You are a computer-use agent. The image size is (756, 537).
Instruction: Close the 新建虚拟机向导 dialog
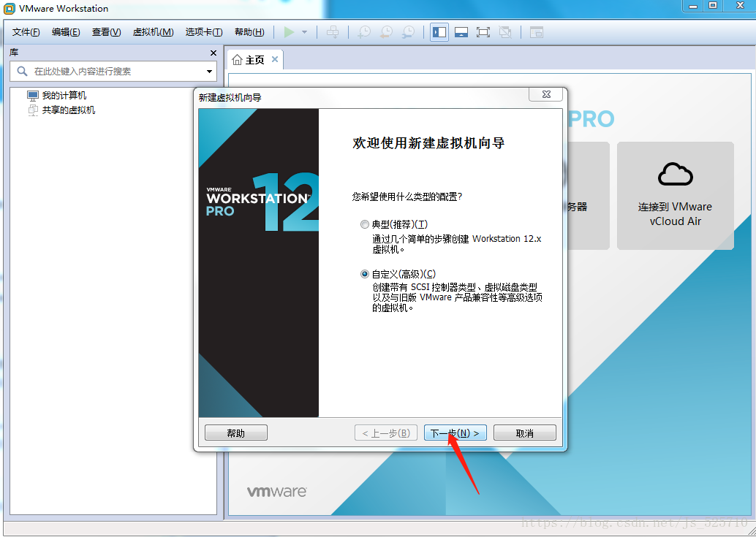545,94
